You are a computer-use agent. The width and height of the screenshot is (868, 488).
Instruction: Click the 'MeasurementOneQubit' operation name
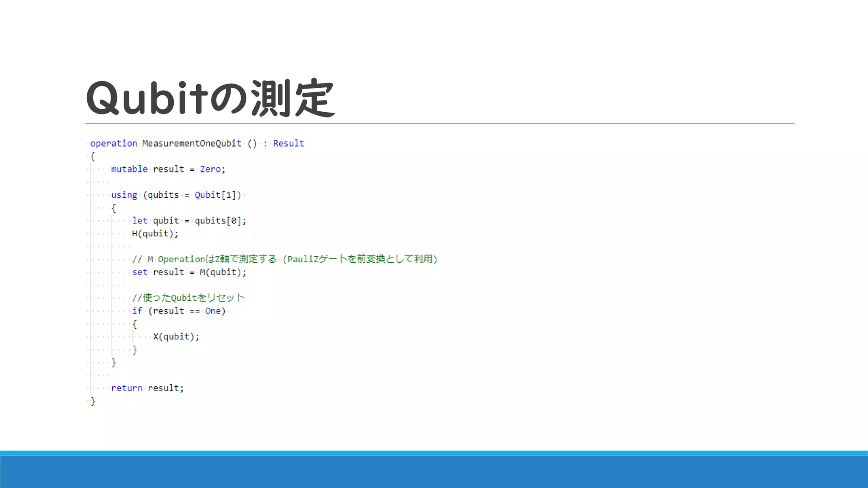192,144
